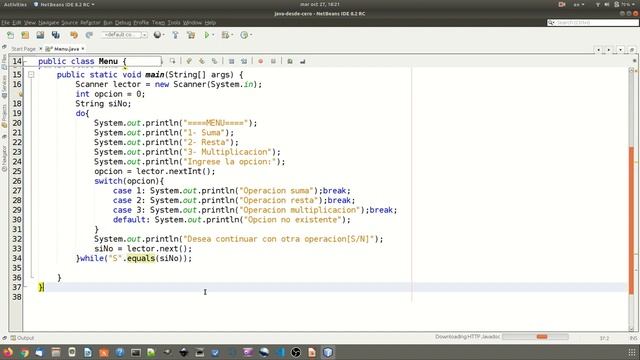Open the File menu

(x=5, y=23)
